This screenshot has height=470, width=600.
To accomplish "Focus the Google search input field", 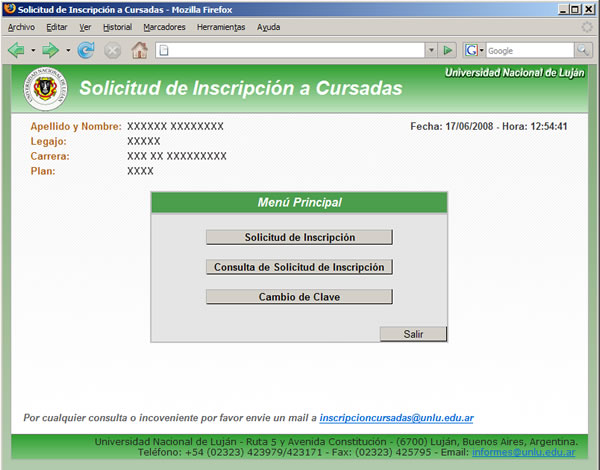I will (528, 50).
